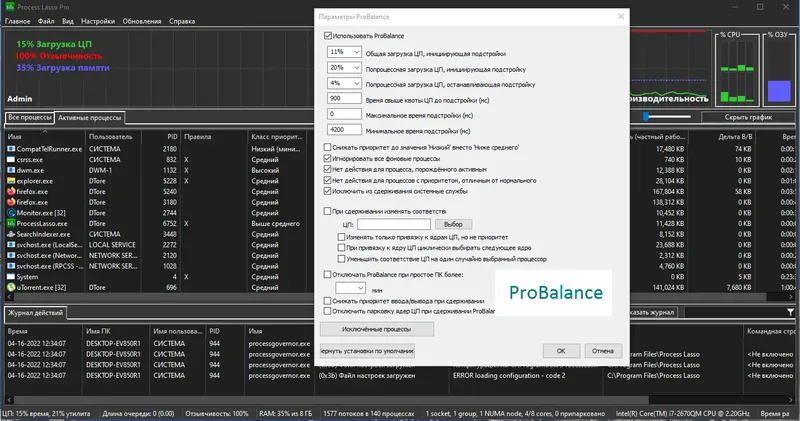Select the System process icon
The height and width of the screenshot is (421, 800).
pos(11,277)
